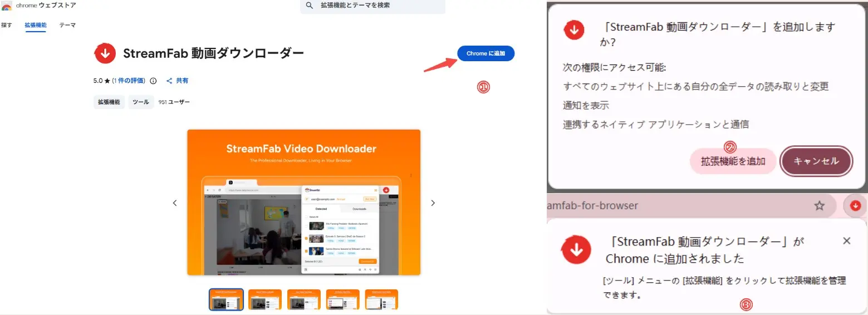Click キャンセル in the confirmation dialog
This screenshot has height=315, width=868.
click(816, 161)
